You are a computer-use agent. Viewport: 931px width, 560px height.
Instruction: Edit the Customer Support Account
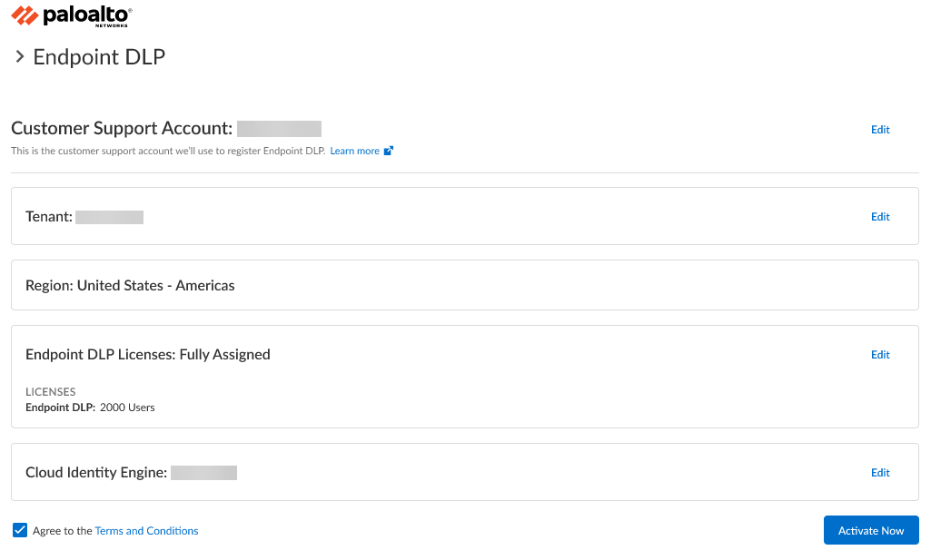coord(880,130)
